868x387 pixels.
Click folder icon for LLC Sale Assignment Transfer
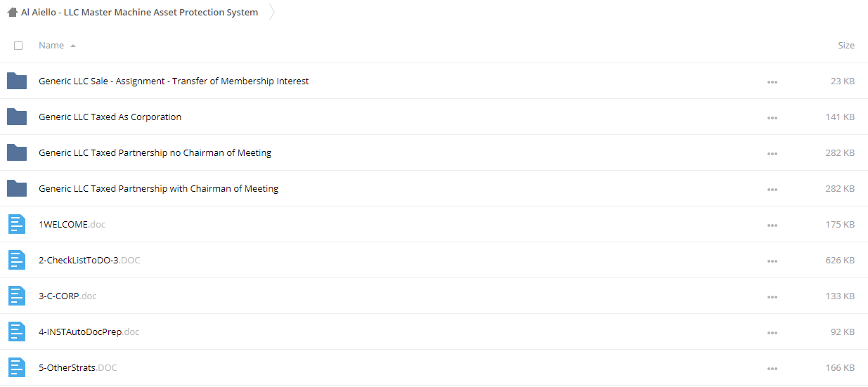pyautogui.click(x=17, y=81)
